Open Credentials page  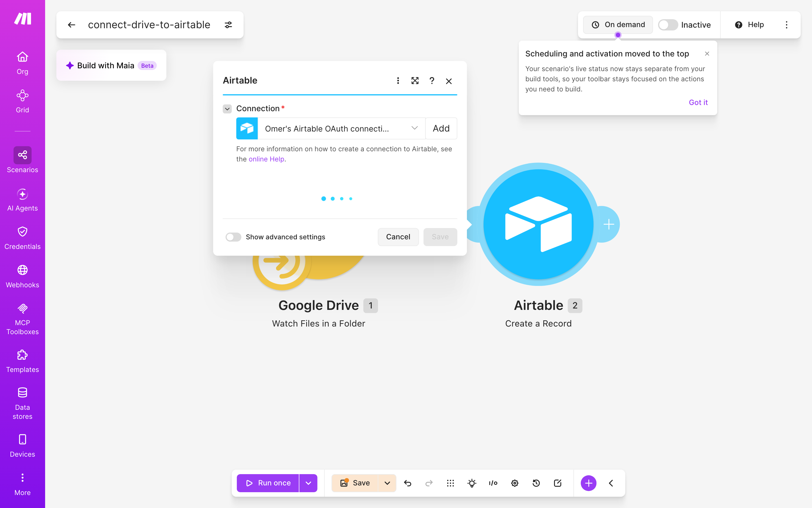[x=23, y=238]
